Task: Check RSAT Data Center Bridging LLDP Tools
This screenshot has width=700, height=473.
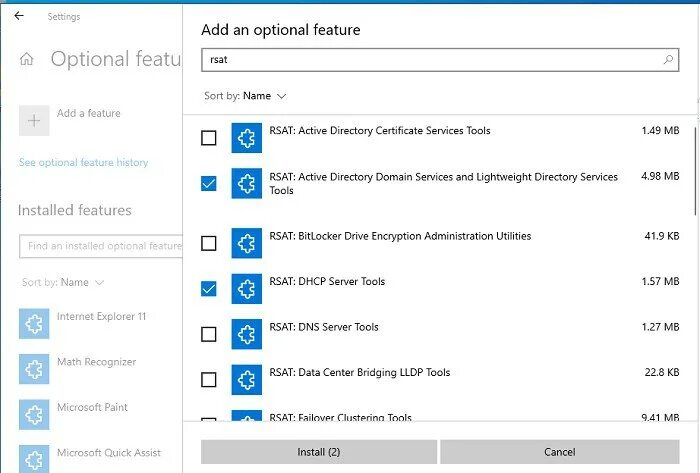Action: pyautogui.click(x=208, y=380)
